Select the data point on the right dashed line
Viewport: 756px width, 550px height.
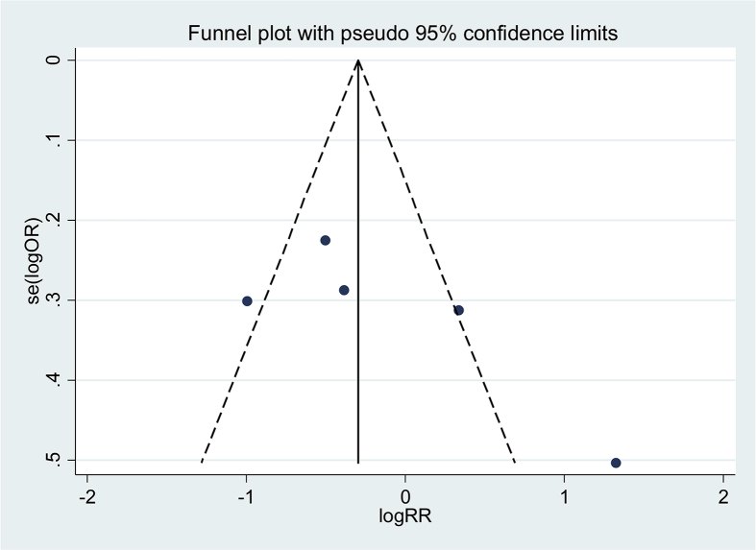coord(459,310)
